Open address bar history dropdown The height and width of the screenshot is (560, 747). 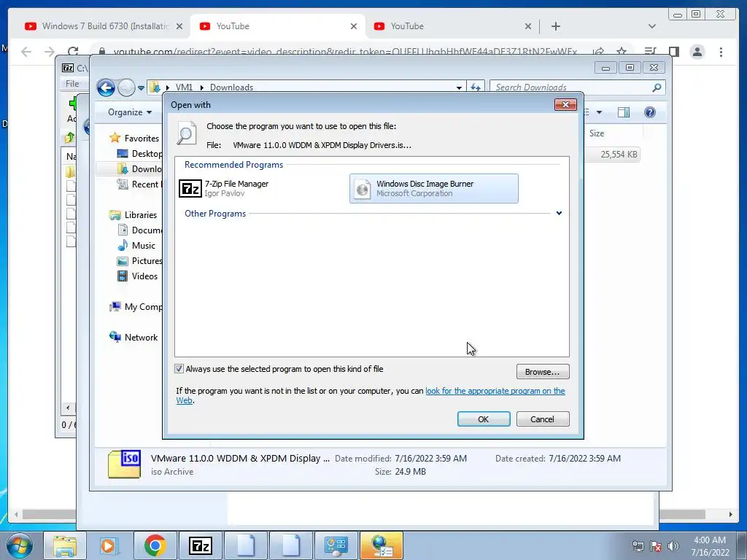(459, 87)
